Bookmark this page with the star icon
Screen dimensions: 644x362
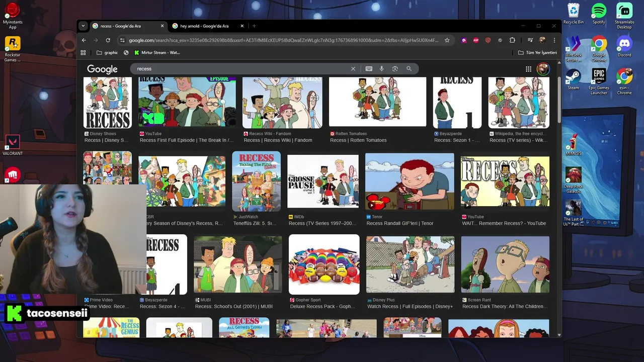[x=447, y=40]
